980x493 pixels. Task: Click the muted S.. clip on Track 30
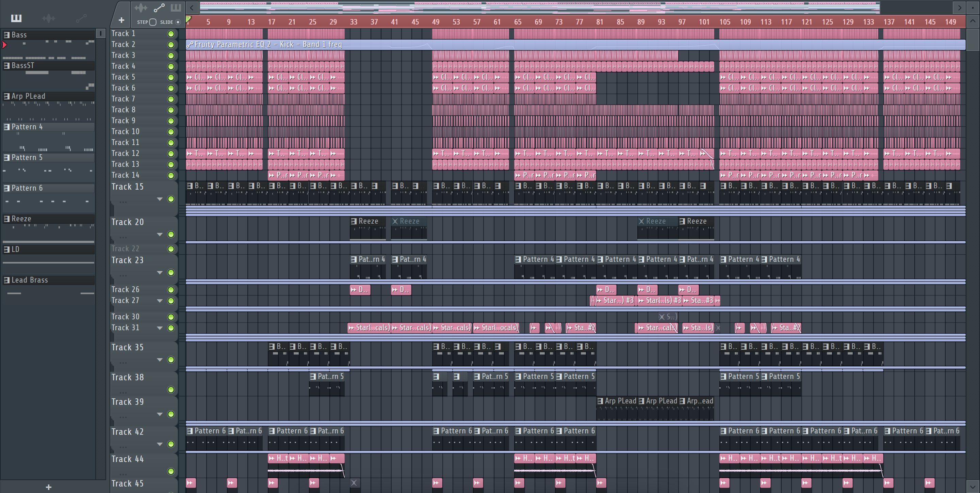[x=668, y=317]
